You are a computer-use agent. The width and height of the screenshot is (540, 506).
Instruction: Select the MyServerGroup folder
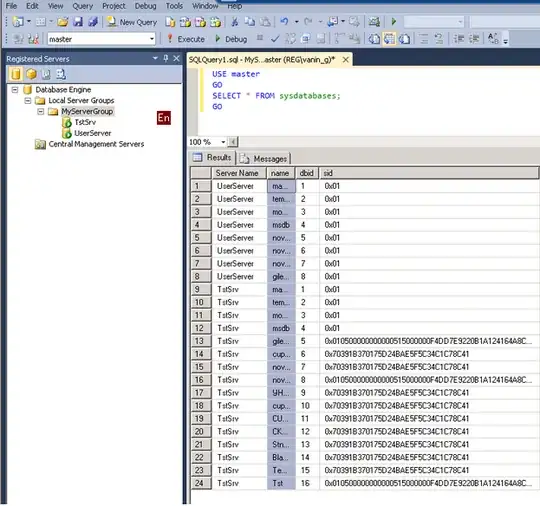pyautogui.click(x=87, y=111)
